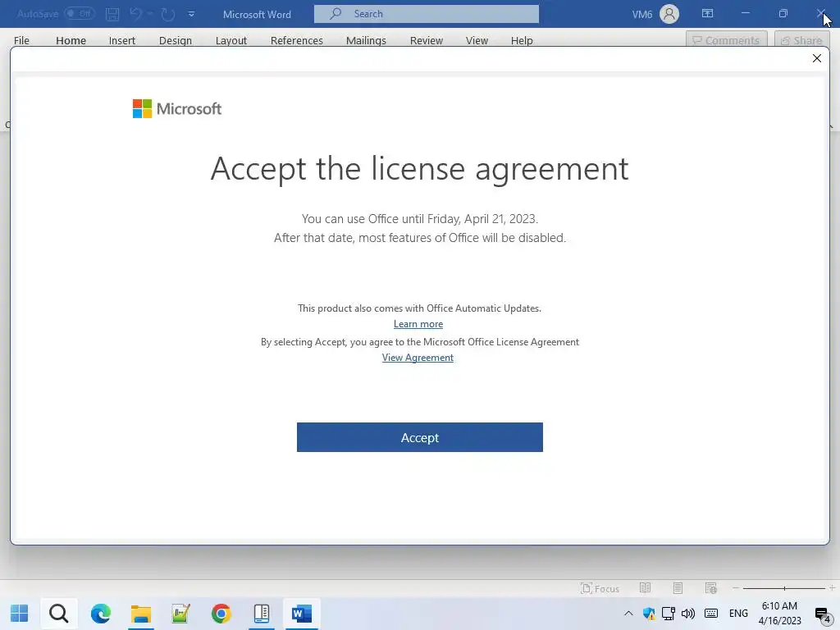The width and height of the screenshot is (840, 630).
Task: Close the license agreement dialog
Action: [816, 58]
